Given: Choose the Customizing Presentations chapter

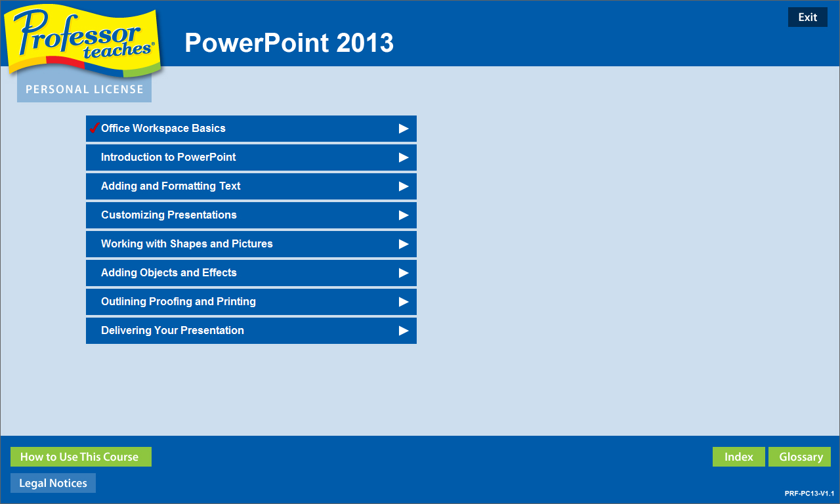Looking at the screenshot, I should pos(251,215).
